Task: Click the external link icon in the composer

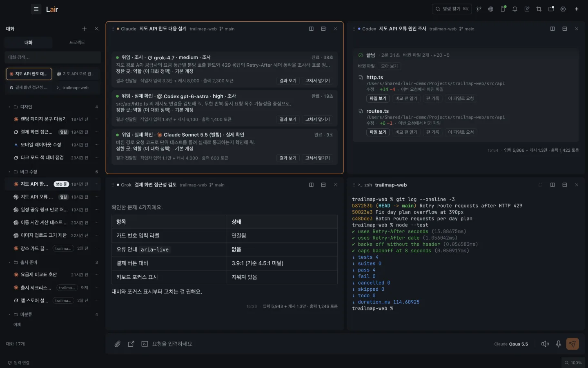Action: (x=131, y=344)
